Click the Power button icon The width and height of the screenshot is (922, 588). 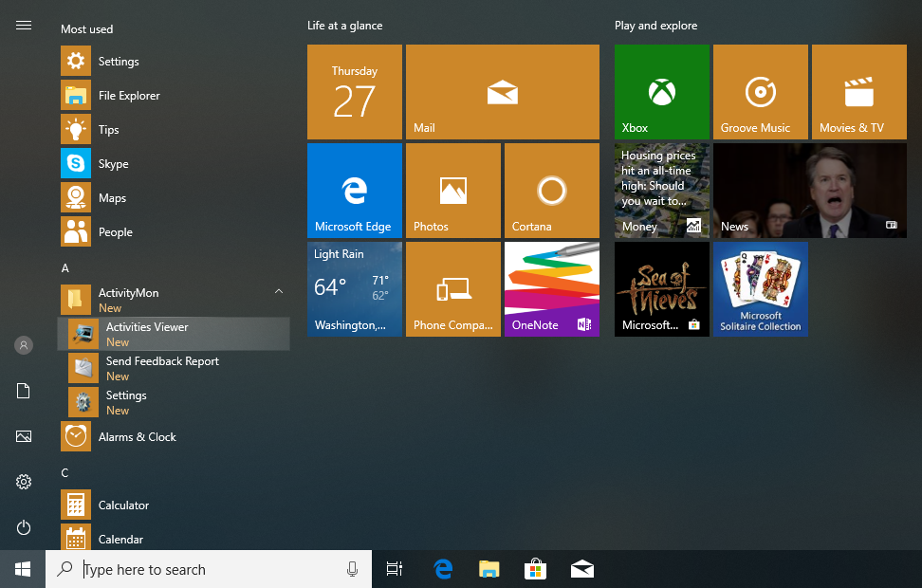(x=24, y=527)
